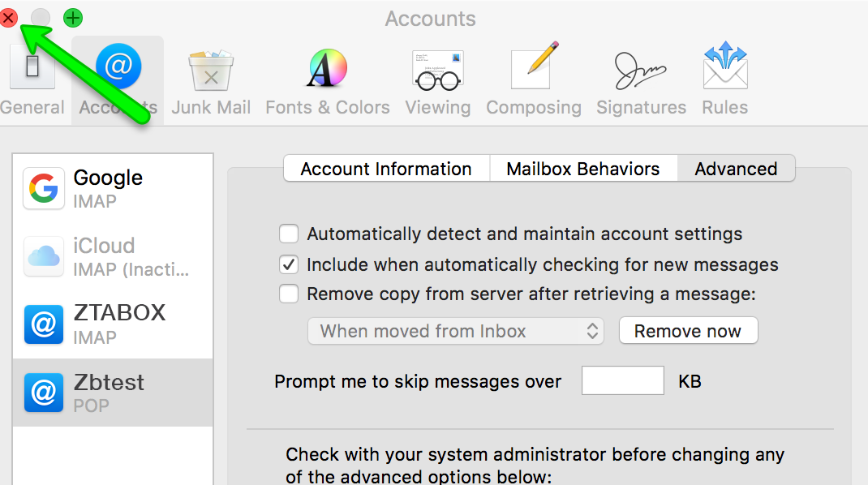Uncheck include when automatically checking for messages
This screenshot has height=485, width=868.
click(289, 264)
